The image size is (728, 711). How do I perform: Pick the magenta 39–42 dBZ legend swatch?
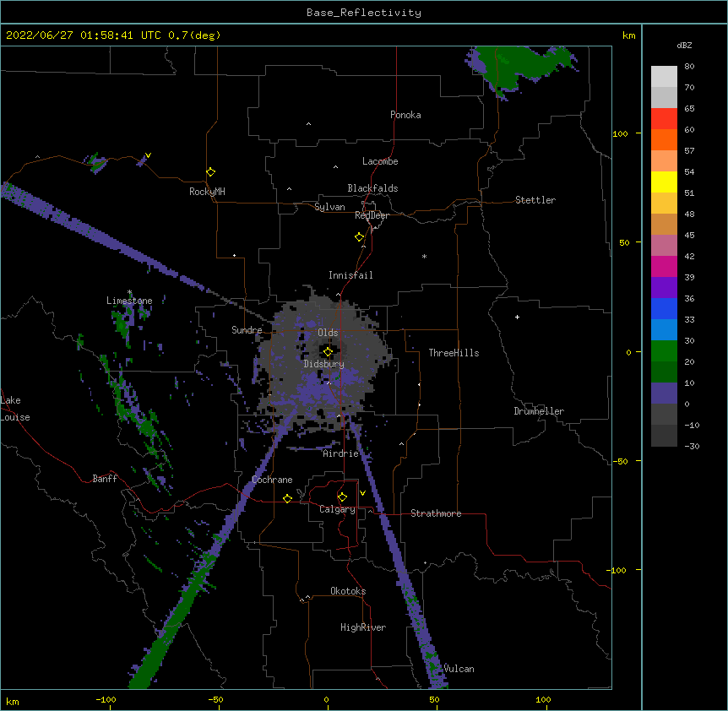664,267
